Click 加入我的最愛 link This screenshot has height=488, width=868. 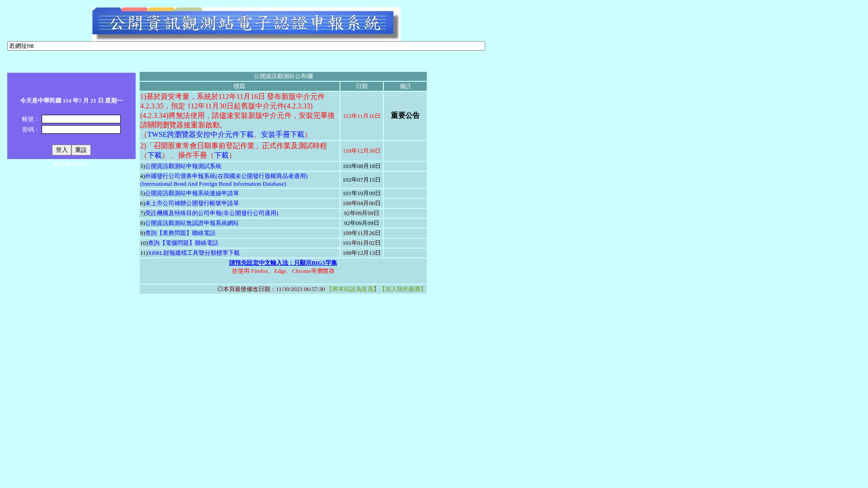(403, 289)
